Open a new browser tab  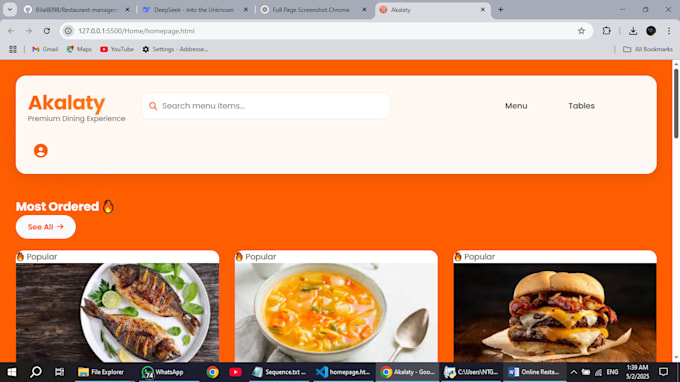(x=500, y=10)
